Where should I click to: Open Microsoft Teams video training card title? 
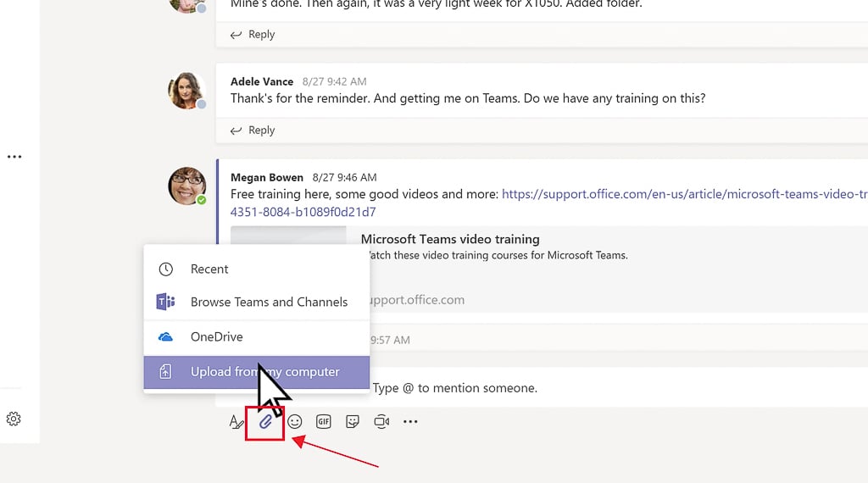pos(450,239)
